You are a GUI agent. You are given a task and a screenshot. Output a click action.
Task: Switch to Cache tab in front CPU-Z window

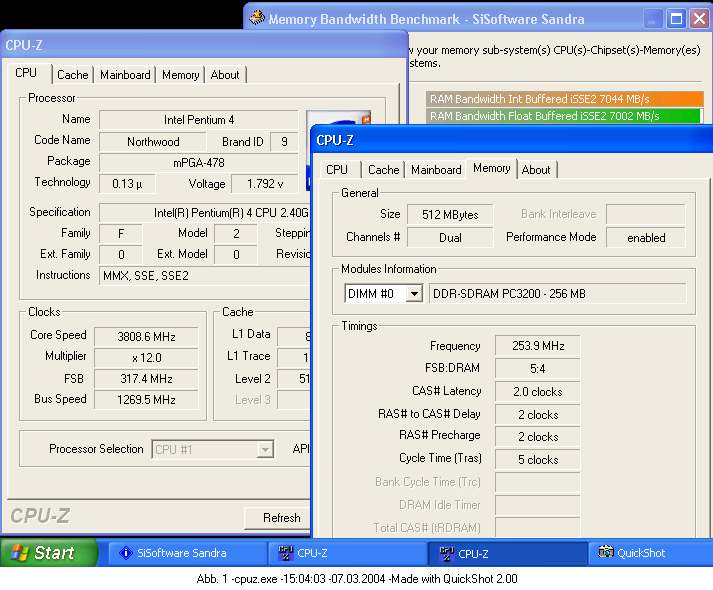[x=383, y=170]
